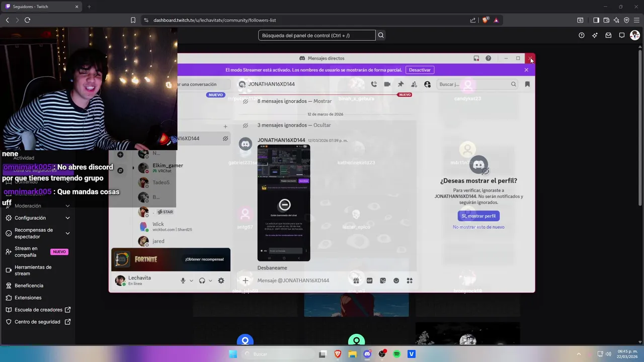This screenshot has height=362, width=644.
Task: Show the user profile panel icon
Action: (427, 84)
